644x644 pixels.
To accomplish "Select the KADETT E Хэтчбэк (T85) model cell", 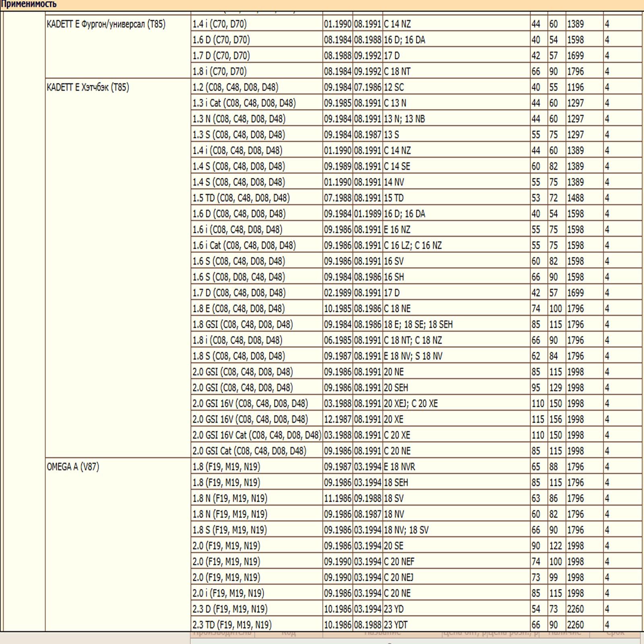I will 88,87.
